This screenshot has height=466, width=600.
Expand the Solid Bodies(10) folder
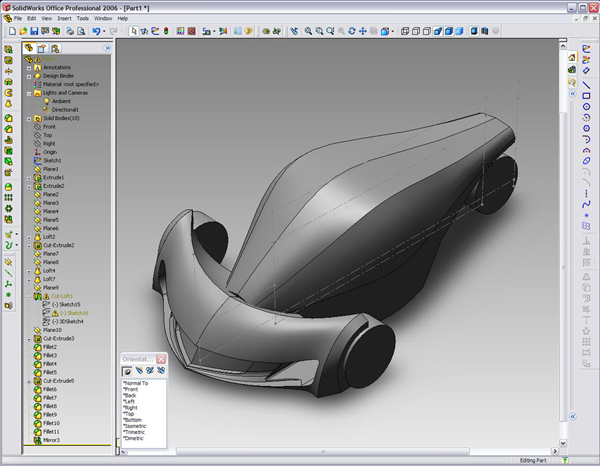(28, 118)
